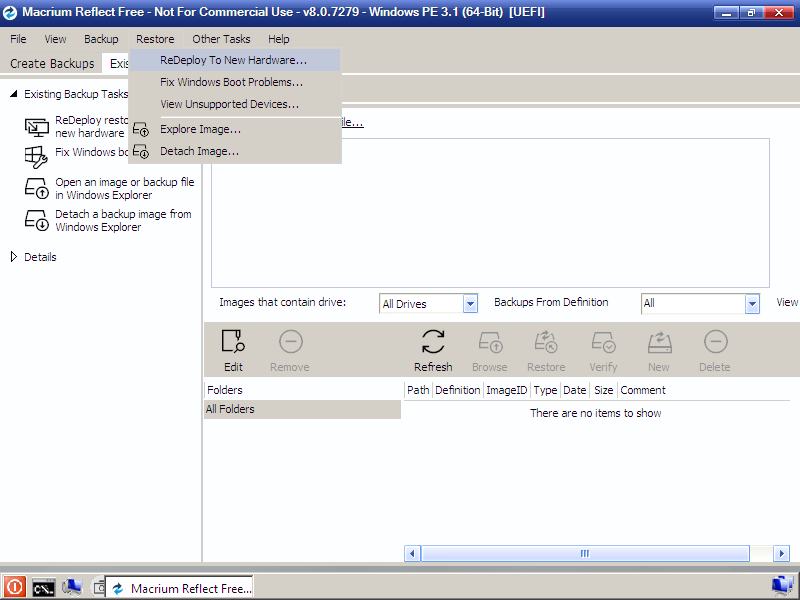Click the horizontal scrollbar right arrow
This screenshot has height=600, width=800.
[781, 554]
